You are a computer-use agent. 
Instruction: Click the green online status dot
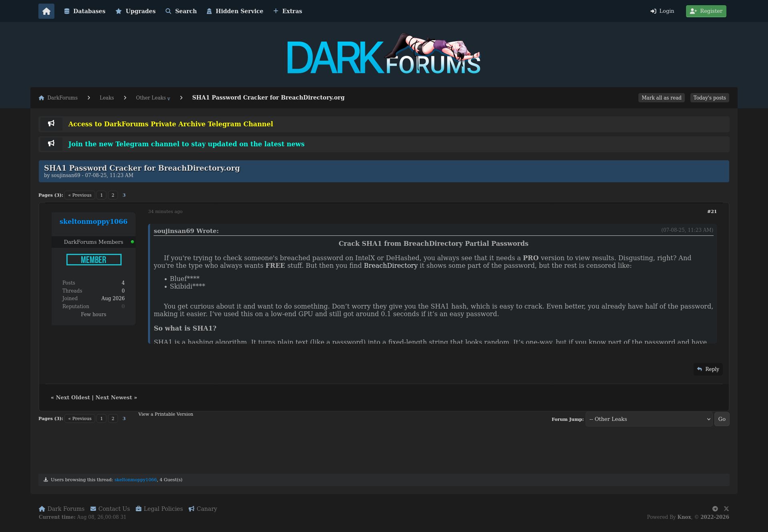(132, 242)
